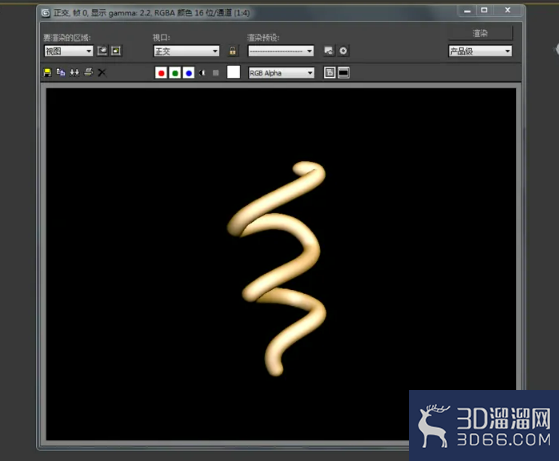Toggle the alpha channel display
Viewport: 559px width, 461px height.
(x=202, y=73)
